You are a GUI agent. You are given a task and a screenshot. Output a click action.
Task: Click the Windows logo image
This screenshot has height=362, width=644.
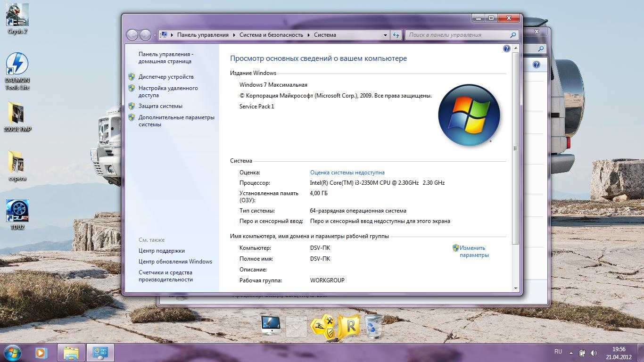point(469,115)
